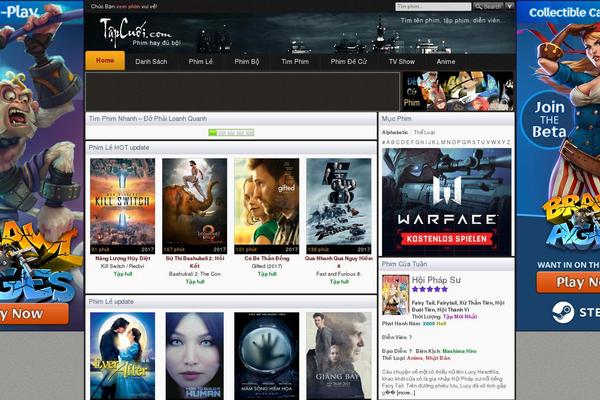This screenshot has width=600, height=400.
Task: Click the Tập Mới Nhất link
Action: (x=460, y=317)
